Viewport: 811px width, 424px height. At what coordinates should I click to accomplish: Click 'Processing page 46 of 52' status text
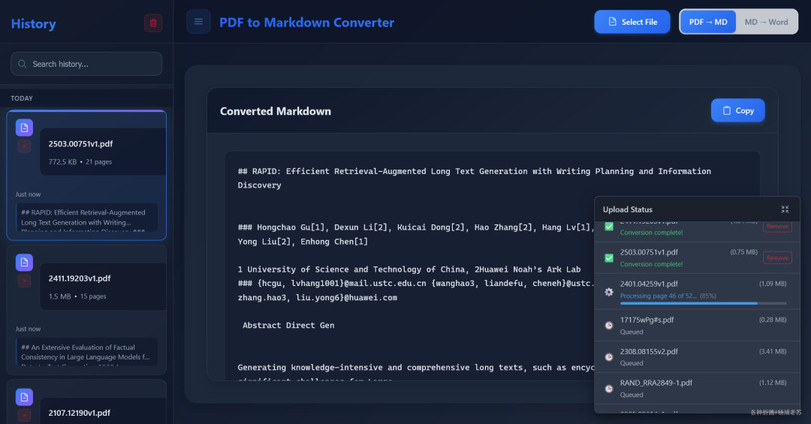coord(658,296)
